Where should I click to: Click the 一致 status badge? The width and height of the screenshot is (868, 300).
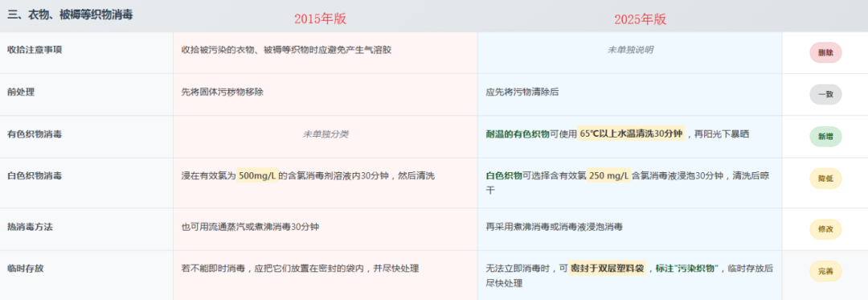tap(825, 95)
